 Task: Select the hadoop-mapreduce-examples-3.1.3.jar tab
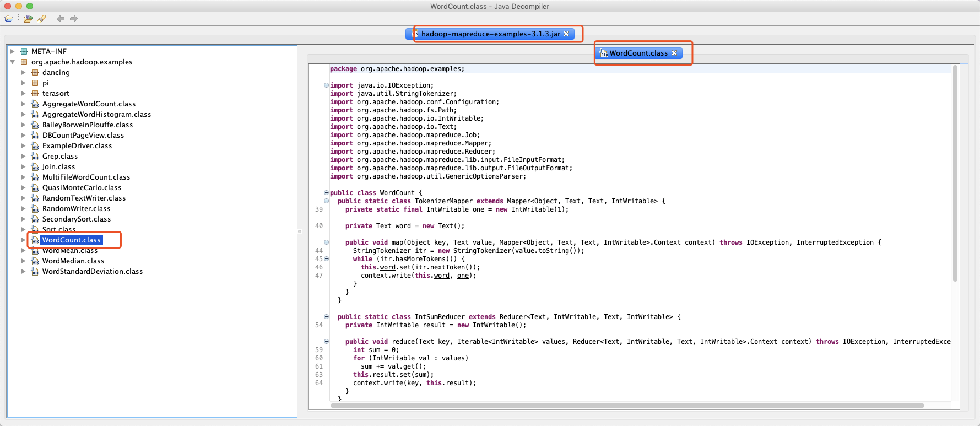tap(490, 34)
